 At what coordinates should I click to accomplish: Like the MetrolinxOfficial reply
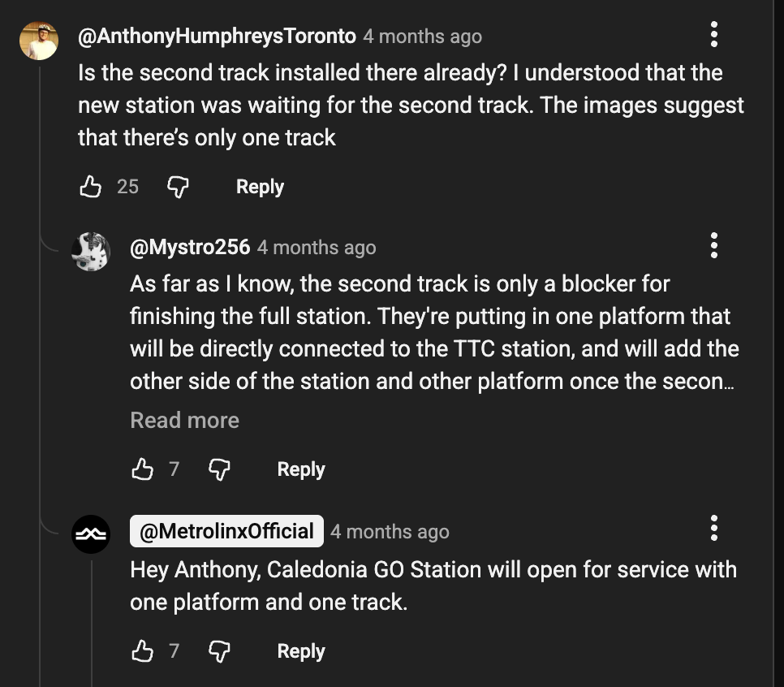(x=142, y=651)
